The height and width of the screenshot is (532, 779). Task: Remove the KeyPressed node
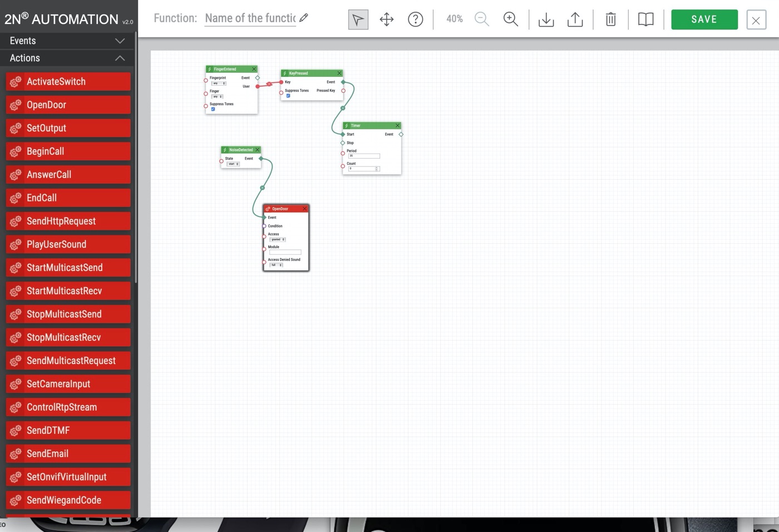click(x=339, y=73)
